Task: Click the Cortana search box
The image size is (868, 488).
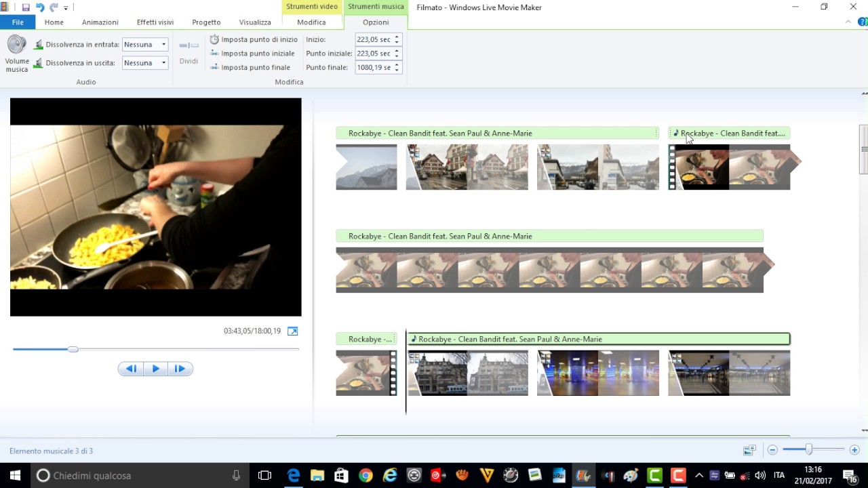Action: coord(140,475)
